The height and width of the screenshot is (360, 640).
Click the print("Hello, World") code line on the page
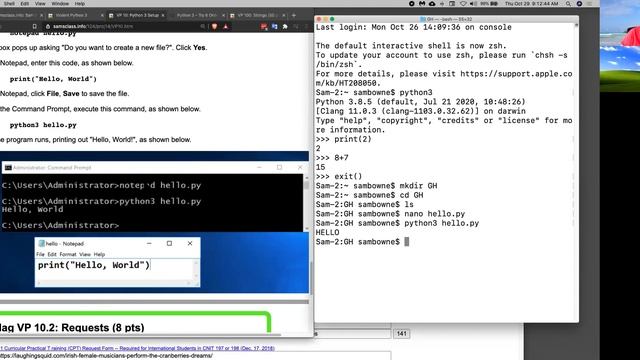[53, 79]
